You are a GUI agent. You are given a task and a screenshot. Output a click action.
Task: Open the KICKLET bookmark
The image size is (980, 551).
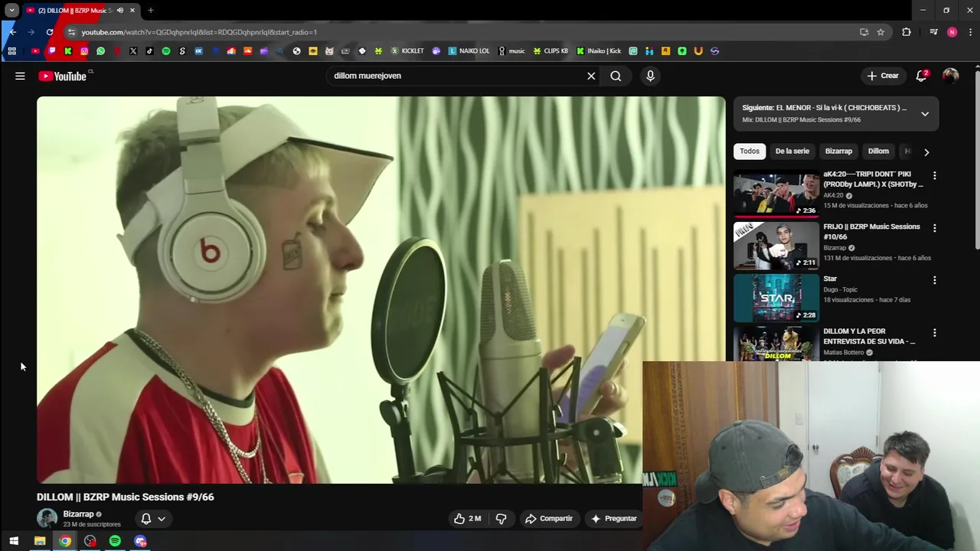pos(407,51)
